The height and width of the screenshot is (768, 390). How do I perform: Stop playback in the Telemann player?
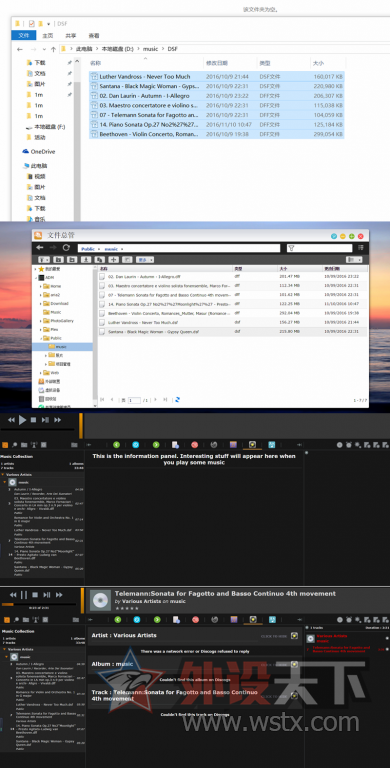tap(35, 595)
